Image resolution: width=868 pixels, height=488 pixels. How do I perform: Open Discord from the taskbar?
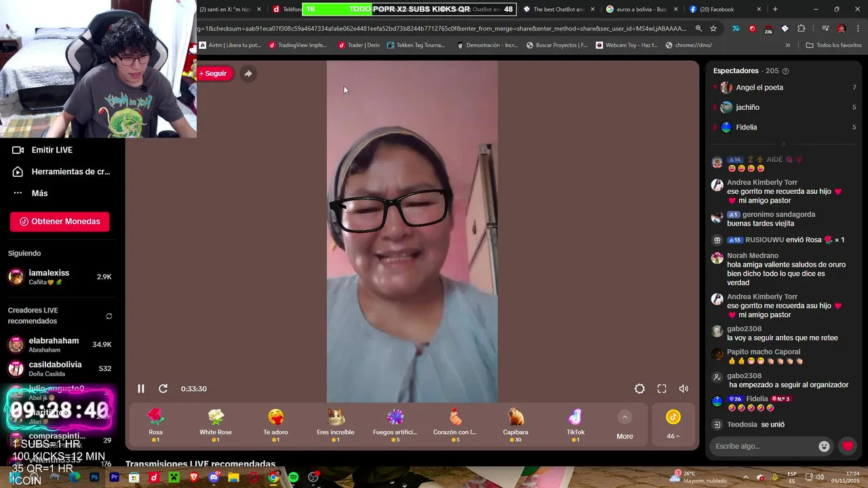click(x=214, y=478)
